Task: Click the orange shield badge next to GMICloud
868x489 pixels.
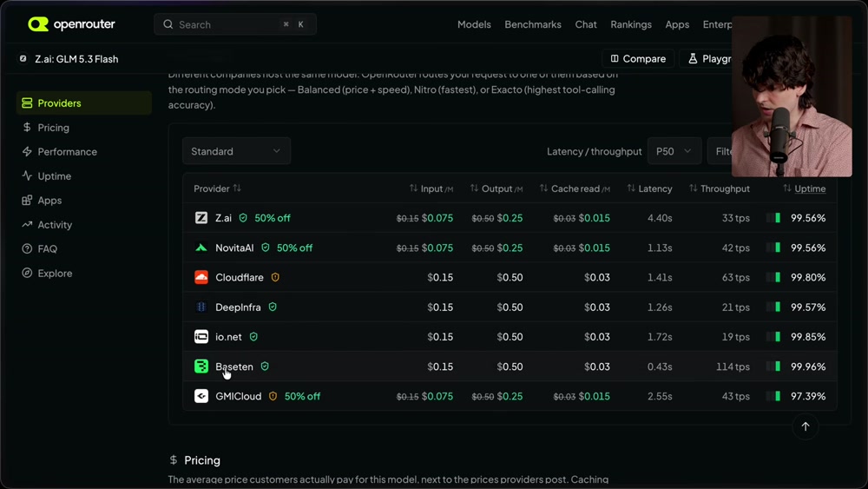Action: click(x=273, y=396)
